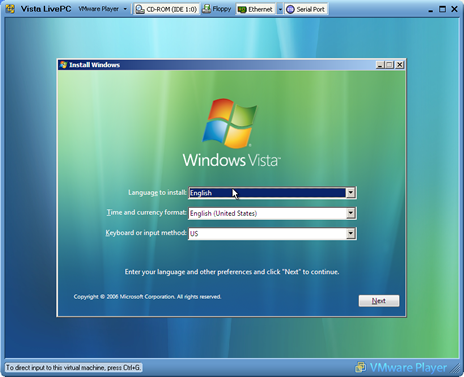
Task: Click the Vista LivePC app icon
Action: [10, 9]
